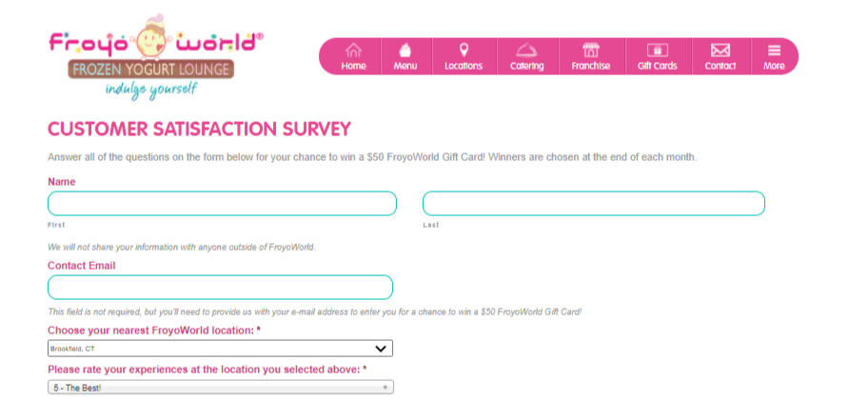Click the First name input field

(222, 203)
